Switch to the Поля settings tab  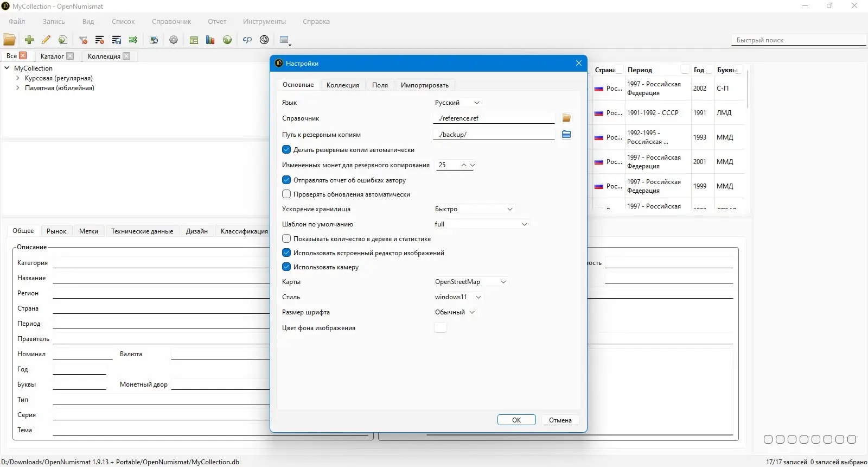(380, 85)
